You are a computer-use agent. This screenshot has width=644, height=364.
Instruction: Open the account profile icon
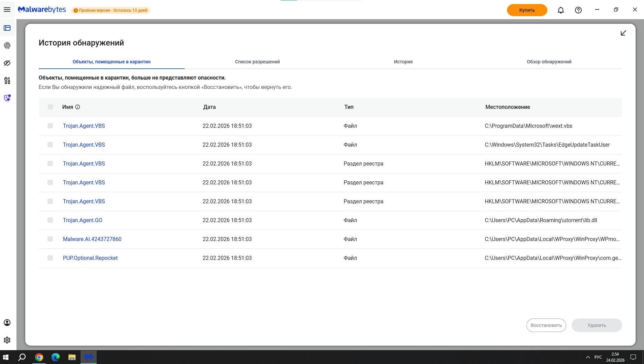tap(7, 323)
